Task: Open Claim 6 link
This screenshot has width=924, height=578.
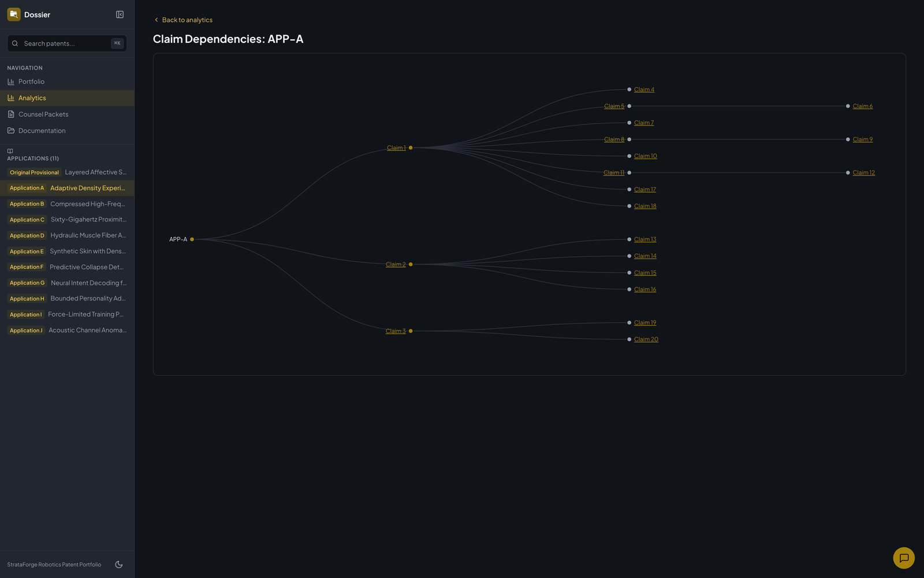Action: [x=863, y=106]
